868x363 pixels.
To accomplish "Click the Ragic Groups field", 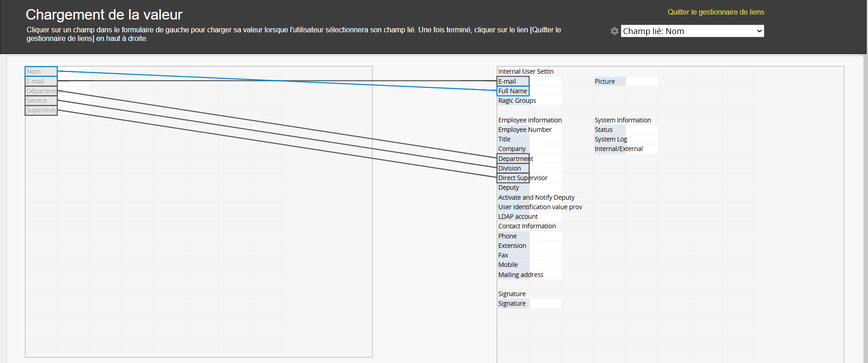I will [517, 101].
